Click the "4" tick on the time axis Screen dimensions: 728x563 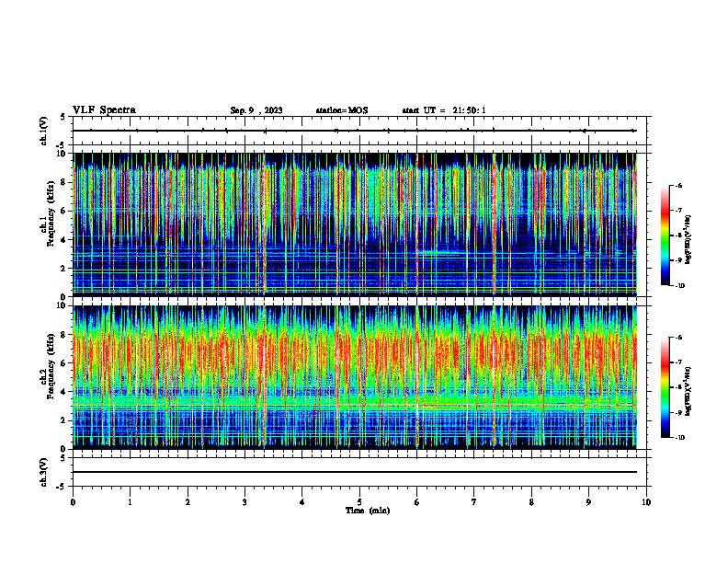coord(302,502)
